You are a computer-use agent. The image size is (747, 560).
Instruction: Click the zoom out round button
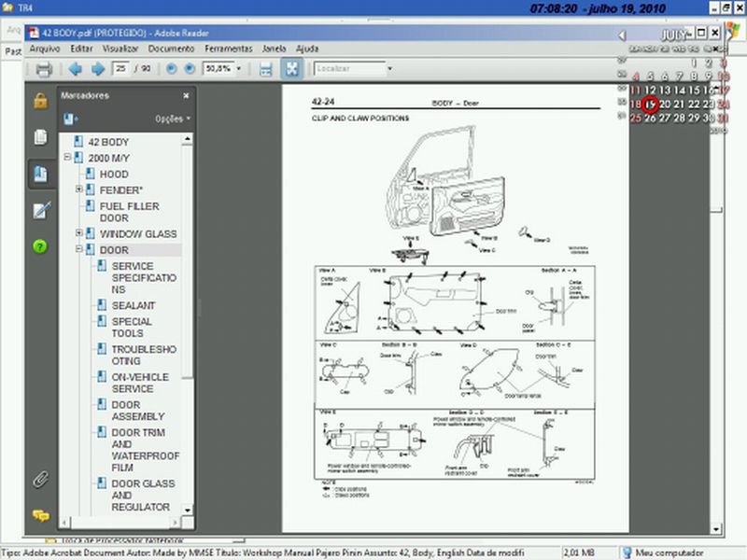171,69
